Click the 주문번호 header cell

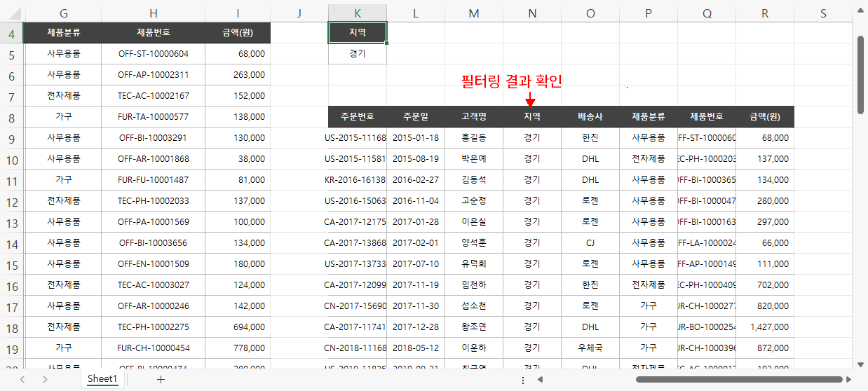(358, 116)
